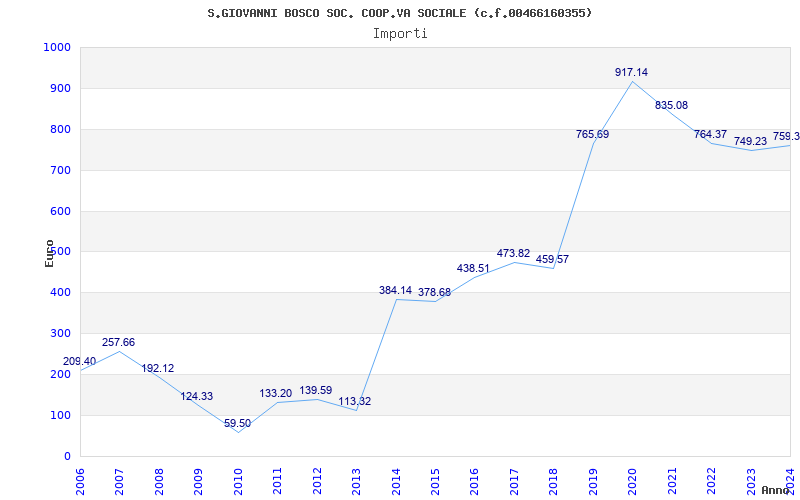The image size is (800, 500).
Task: Click the 2009 year label
Action: coord(198,481)
